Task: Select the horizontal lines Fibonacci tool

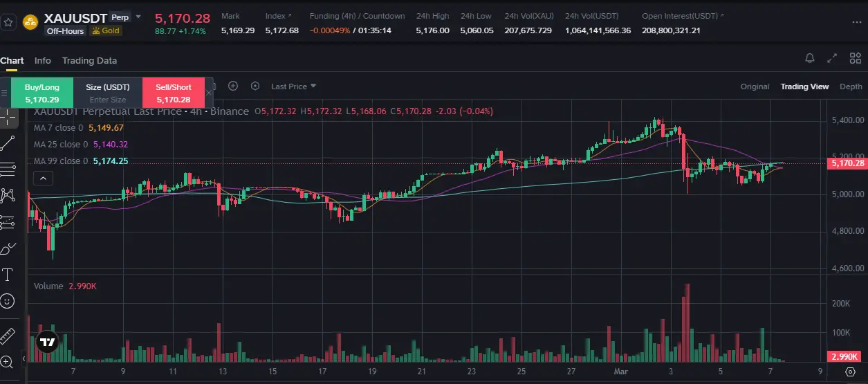Action: tap(8, 169)
